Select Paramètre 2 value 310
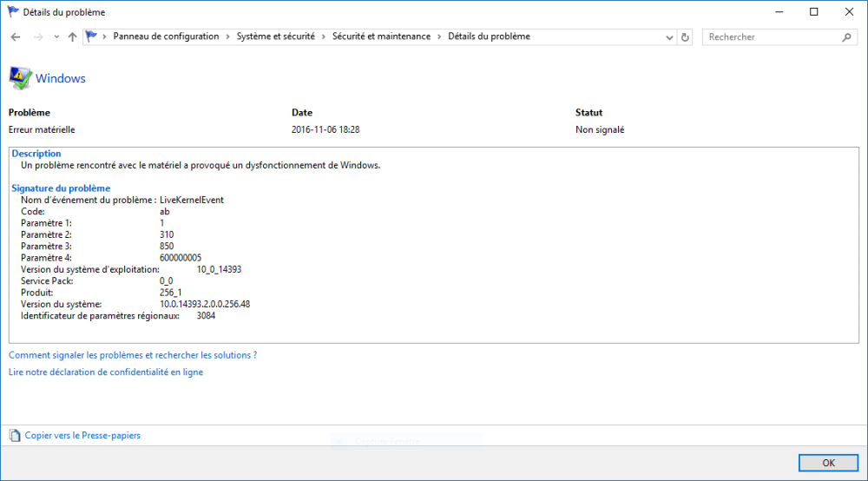The height and width of the screenshot is (481, 868). [x=167, y=235]
